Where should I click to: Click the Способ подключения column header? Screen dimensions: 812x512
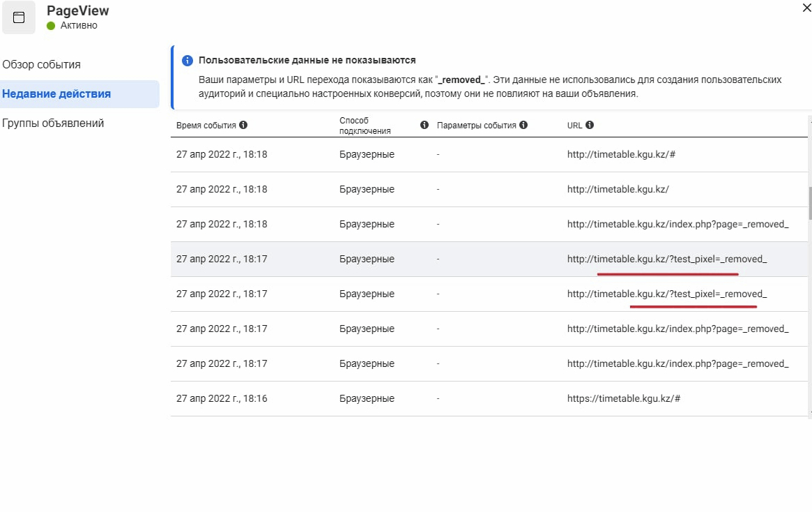pos(365,126)
